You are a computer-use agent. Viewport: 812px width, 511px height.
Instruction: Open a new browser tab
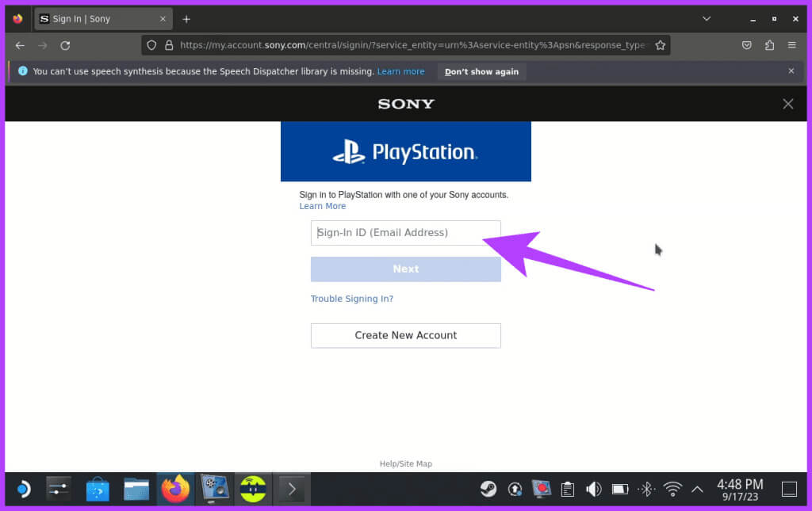pos(186,19)
